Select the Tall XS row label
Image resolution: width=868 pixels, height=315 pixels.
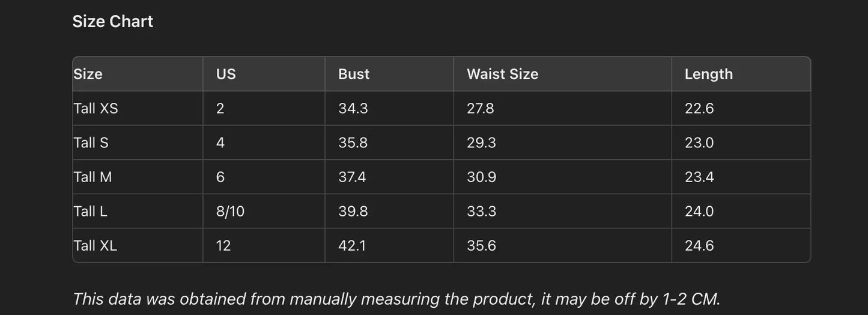(x=96, y=108)
